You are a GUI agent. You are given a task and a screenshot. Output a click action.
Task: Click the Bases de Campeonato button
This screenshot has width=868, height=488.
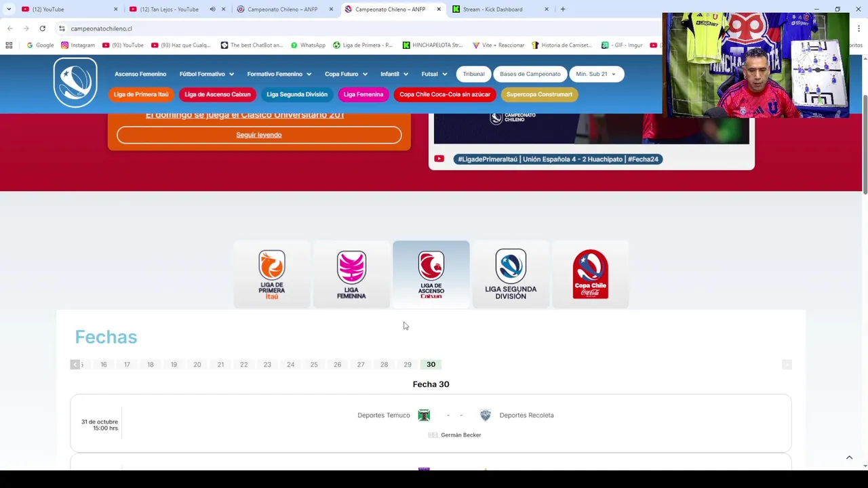pos(530,74)
